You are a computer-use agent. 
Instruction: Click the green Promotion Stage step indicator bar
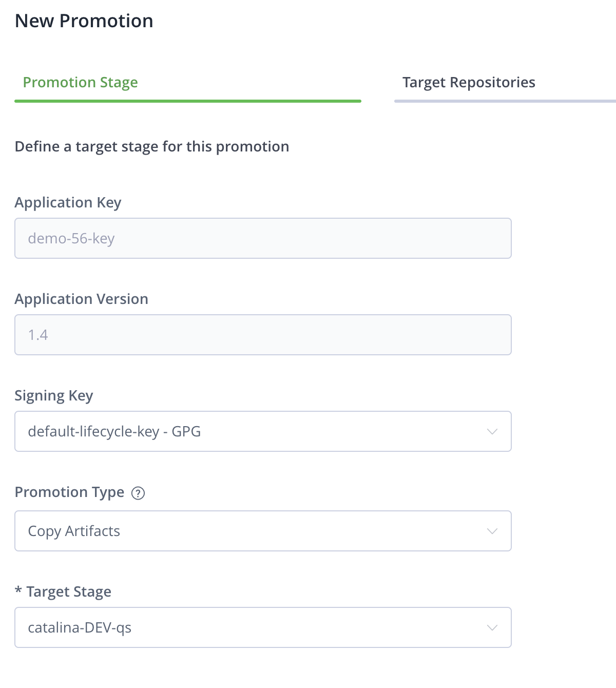[x=187, y=101]
